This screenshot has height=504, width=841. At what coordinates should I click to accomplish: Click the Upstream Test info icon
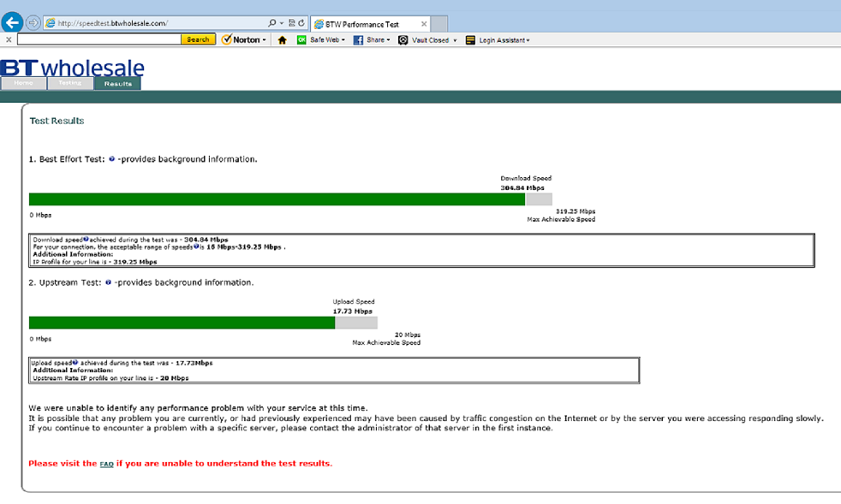click(x=109, y=282)
